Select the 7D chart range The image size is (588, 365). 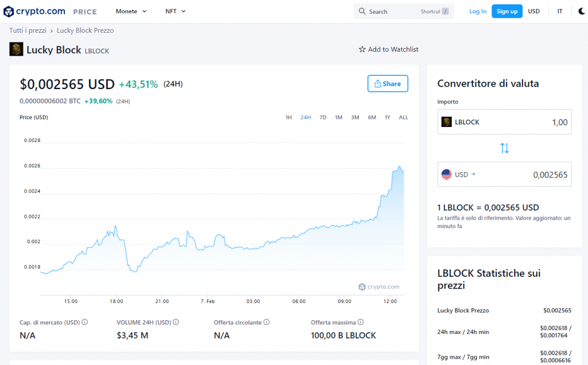[x=323, y=117]
